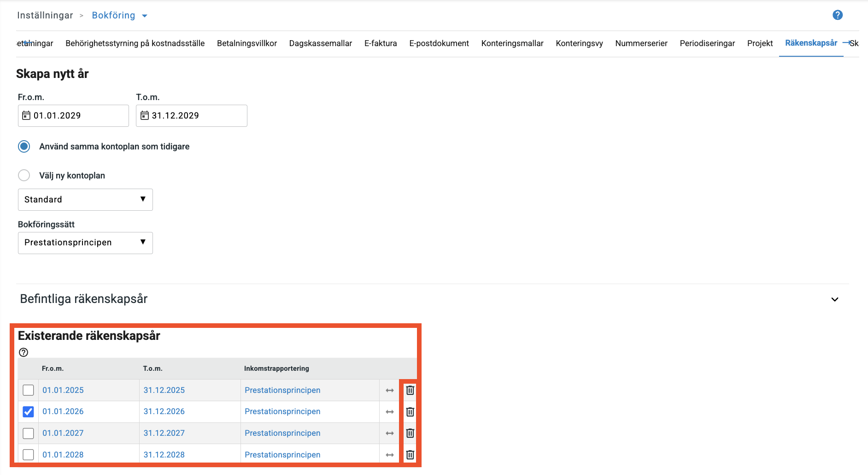Click the blue help question mark icon

pyautogui.click(x=837, y=15)
